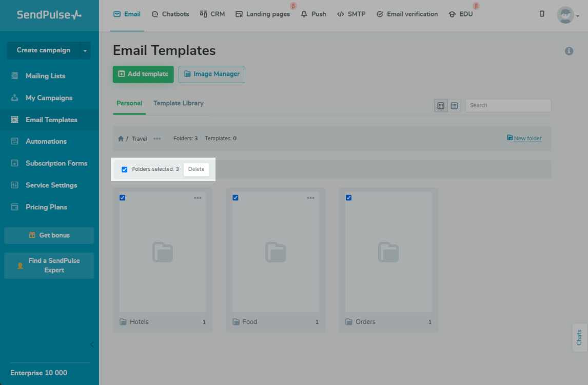Click the SendPulse logo
The image size is (588, 385).
[x=49, y=15]
